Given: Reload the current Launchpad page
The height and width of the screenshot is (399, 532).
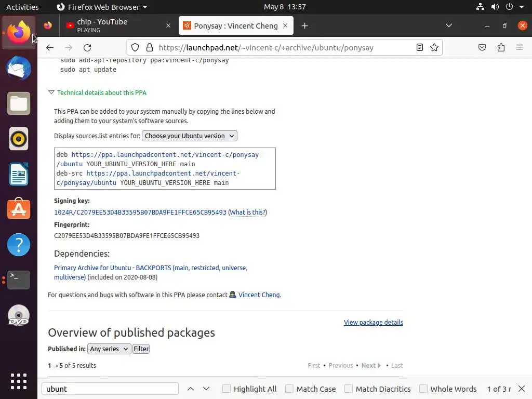Looking at the screenshot, I should [x=87, y=47].
